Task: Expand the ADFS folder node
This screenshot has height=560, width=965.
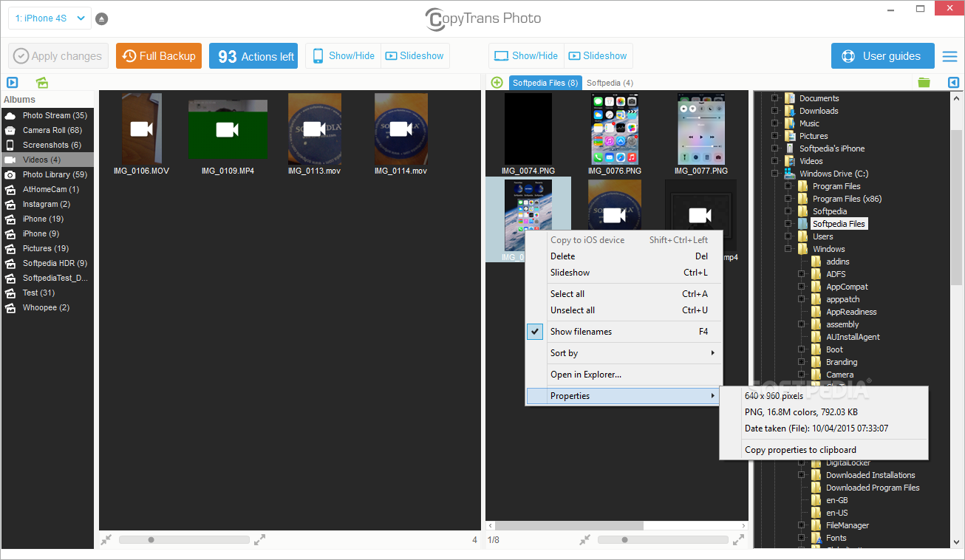Action: coord(802,274)
